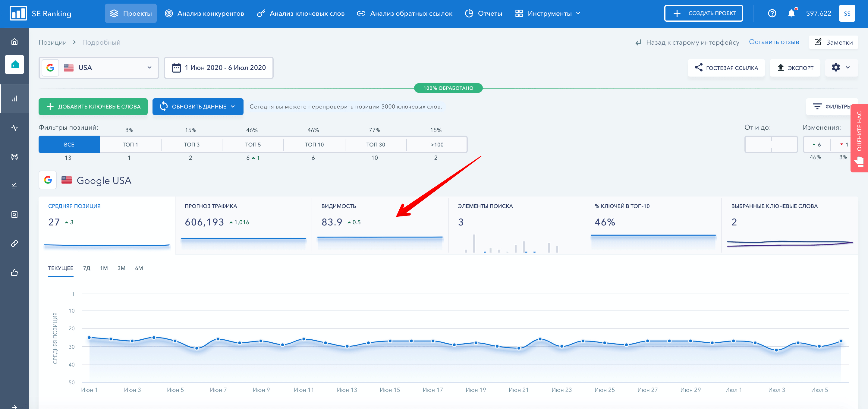Click the SS user avatar

847,14
